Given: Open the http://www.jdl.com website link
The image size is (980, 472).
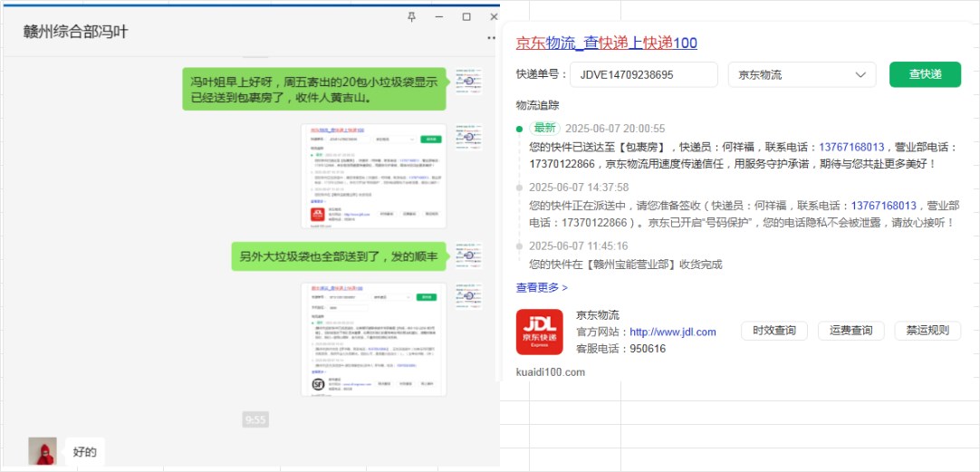Looking at the screenshot, I should coord(672,332).
